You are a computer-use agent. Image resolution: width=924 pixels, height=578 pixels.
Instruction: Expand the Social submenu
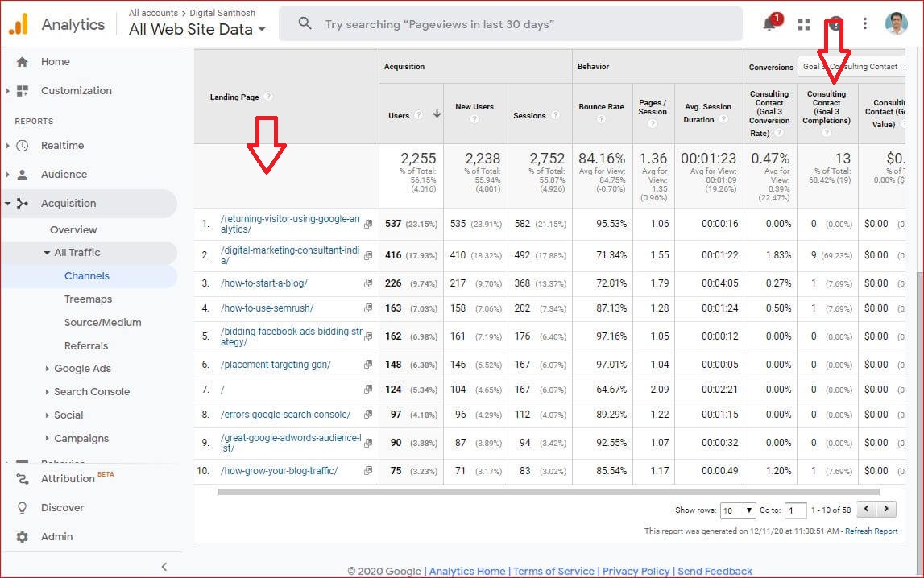pyautogui.click(x=48, y=415)
